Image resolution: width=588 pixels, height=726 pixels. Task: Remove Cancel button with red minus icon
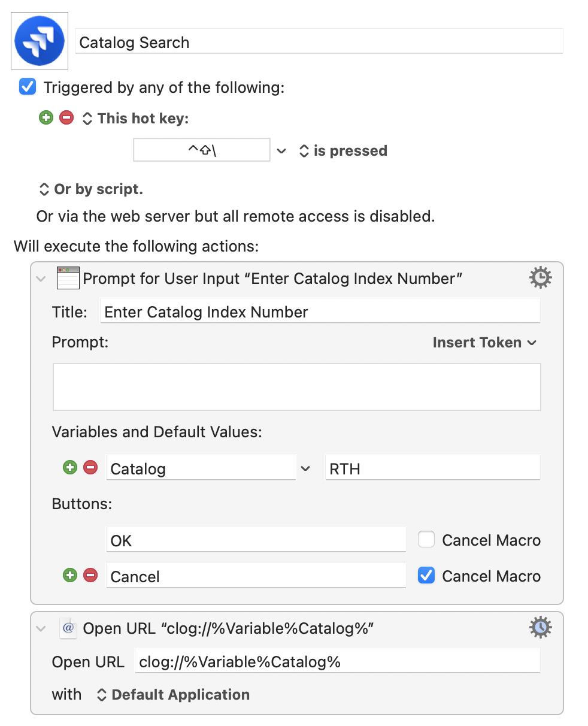coord(90,576)
